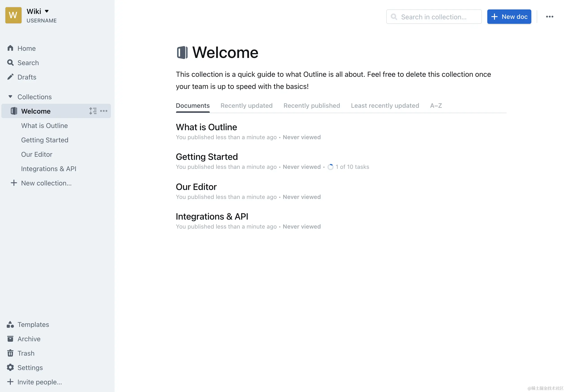Open the Getting Started document link
565x392 pixels.
point(207,157)
